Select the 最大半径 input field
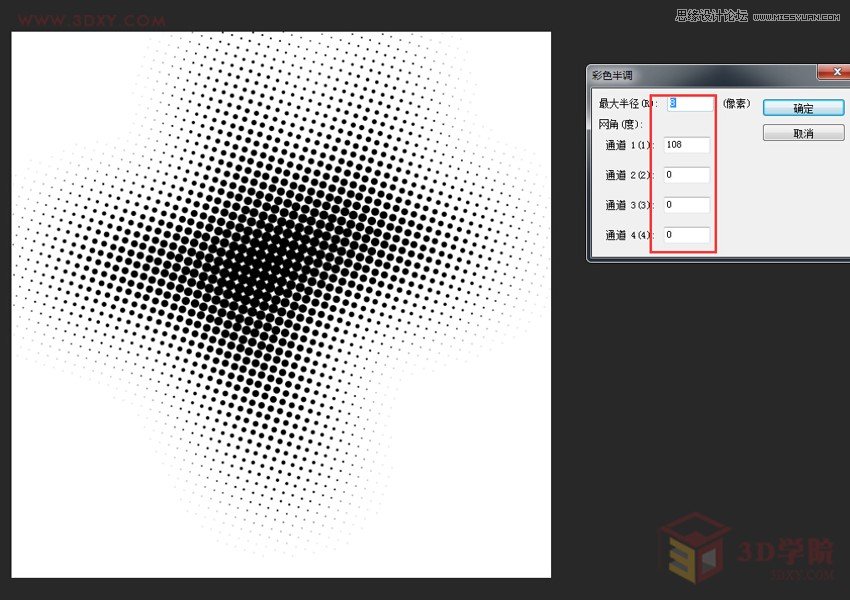850x600 pixels. click(x=690, y=104)
